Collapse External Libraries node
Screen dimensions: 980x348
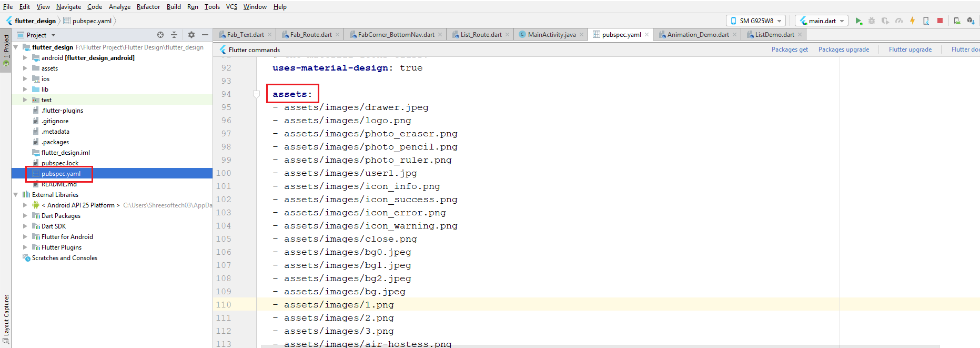(16, 195)
